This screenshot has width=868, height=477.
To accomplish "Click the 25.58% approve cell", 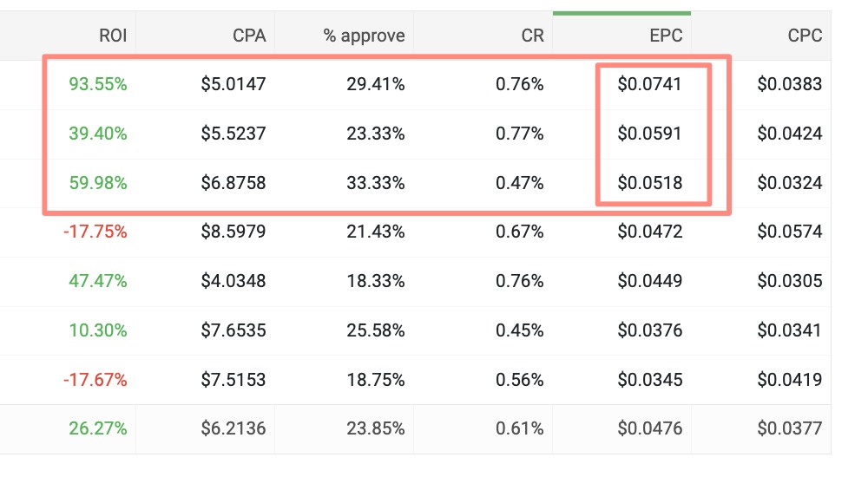I will tap(377, 330).
